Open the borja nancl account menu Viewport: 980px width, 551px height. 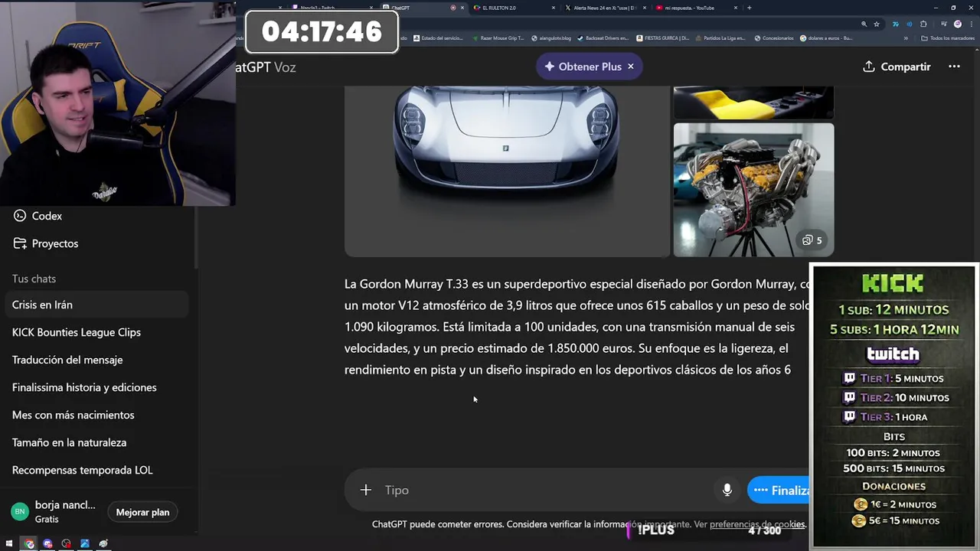click(54, 511)
